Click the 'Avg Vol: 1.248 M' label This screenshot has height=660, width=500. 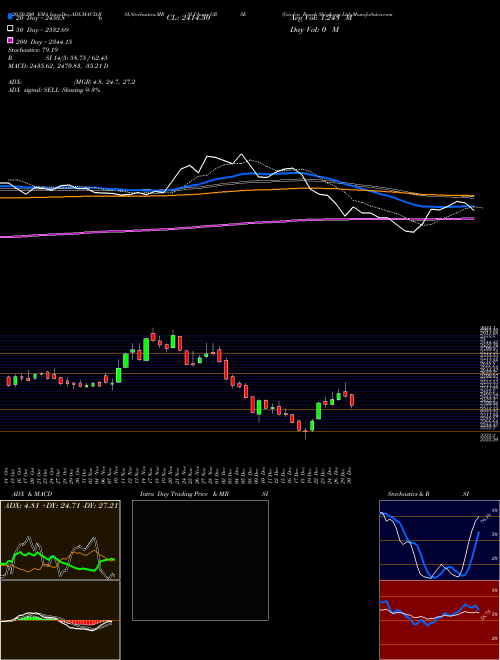(321, 18)
